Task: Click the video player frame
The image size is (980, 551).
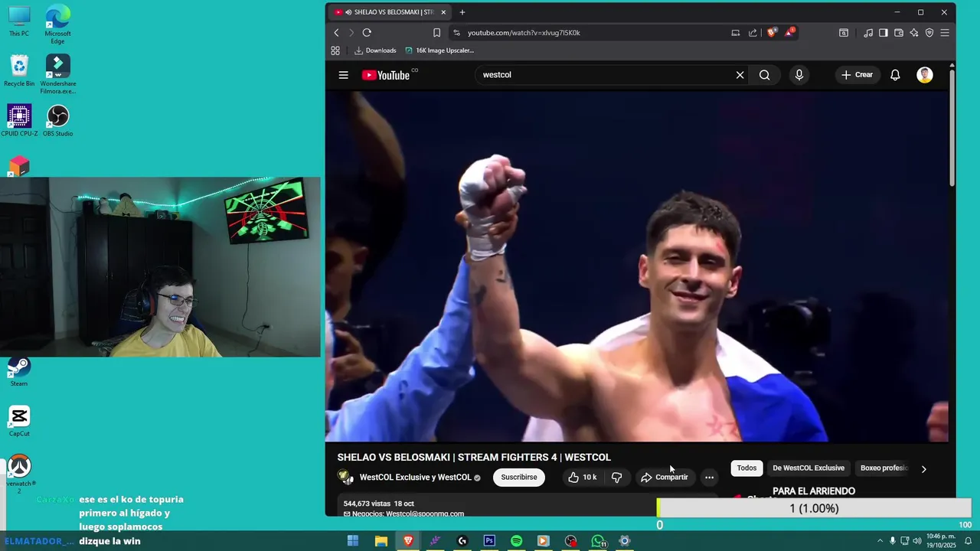Action: (x=637, y=266)
